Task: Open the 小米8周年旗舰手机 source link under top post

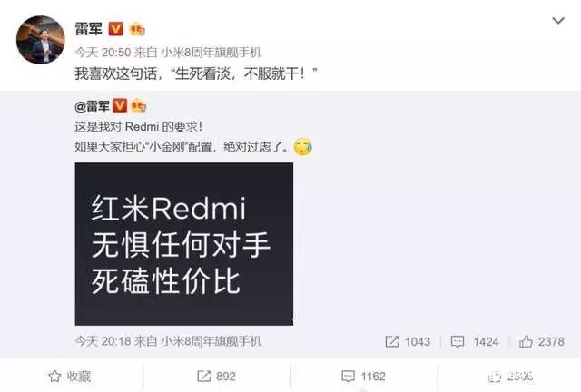Action: pos(212,53)
